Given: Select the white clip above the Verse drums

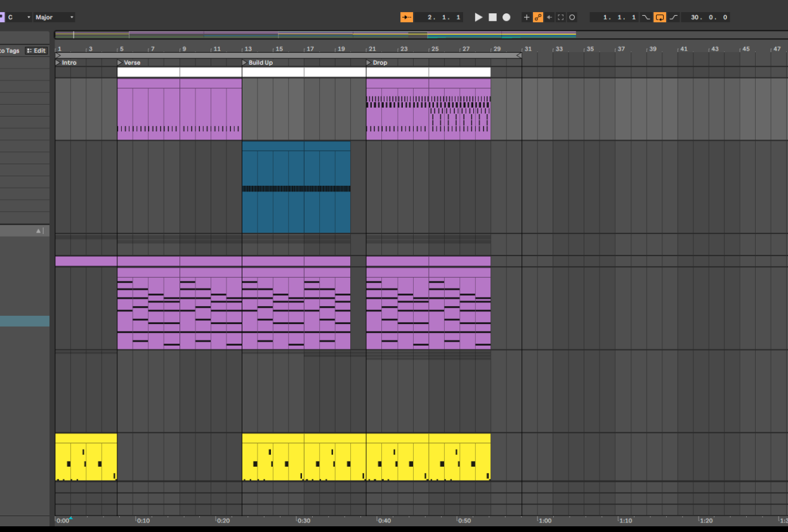Looking at the screenshot, I should tap(180, 72).
